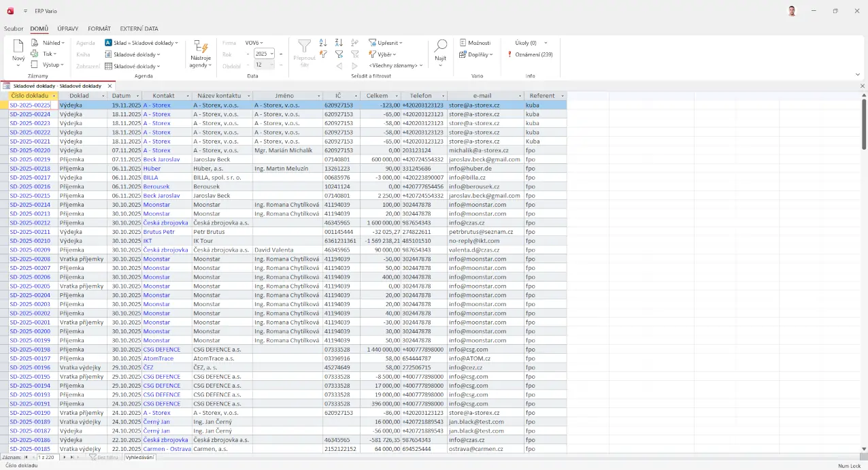
Task: Jump to first record in navigator
Action: (x=27, y=457)
